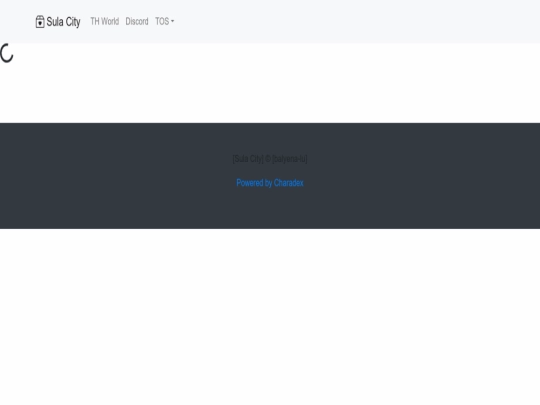Click the [Sula City] © footer text
540x405 pixels.
270,159
